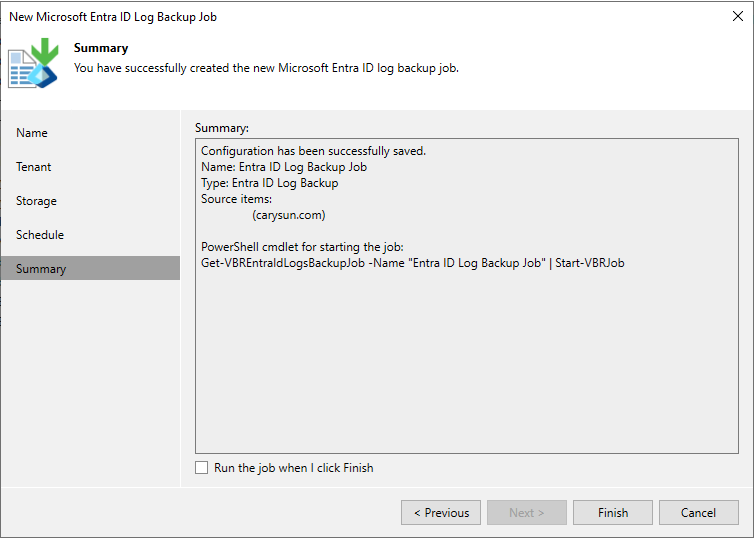754x538 pixels.
Task: Click the Previous button
Action: point(441,513)
